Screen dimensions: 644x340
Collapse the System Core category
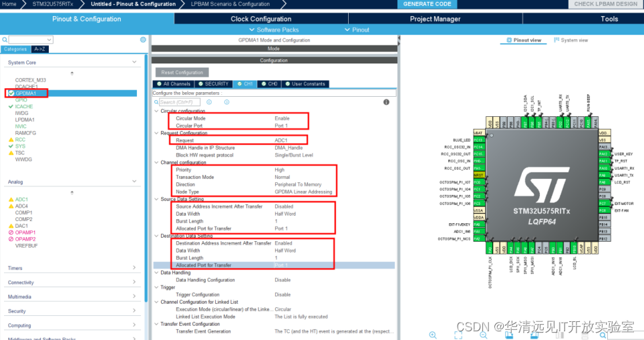(134, 62)
